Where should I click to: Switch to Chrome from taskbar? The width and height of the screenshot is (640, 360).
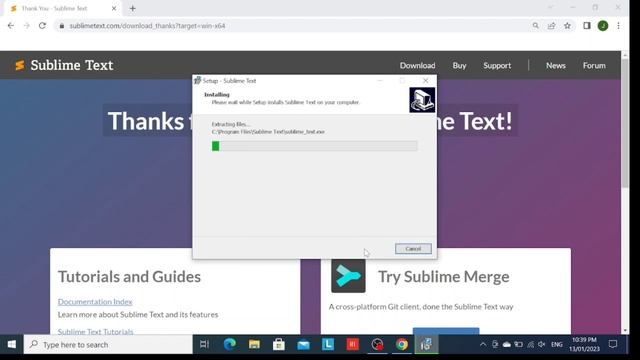(x=402, y=344)
